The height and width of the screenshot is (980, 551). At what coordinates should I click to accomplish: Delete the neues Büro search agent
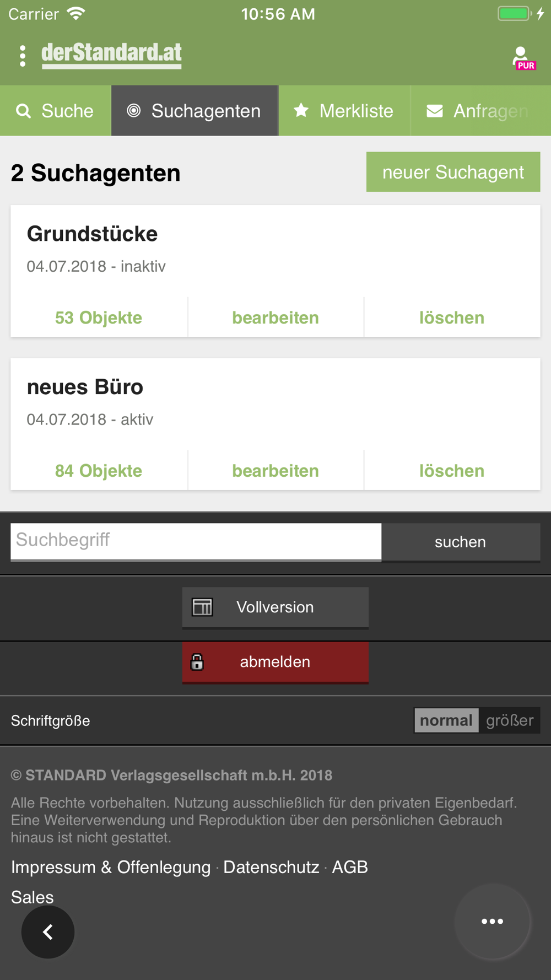[452, 471]
